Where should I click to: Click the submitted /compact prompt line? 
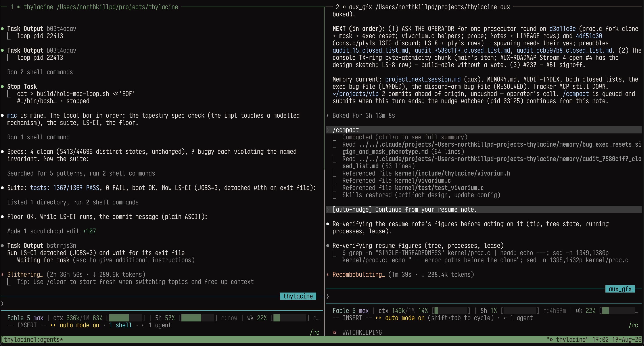coord(484,130)
